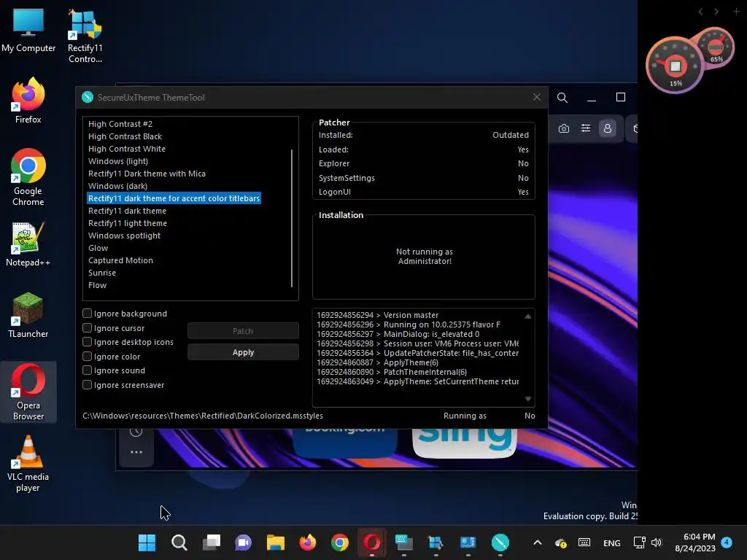The height and width of the screenshot is (560, 747).
Task: Click the log scroll down arrow
Action: pos(528,399)
